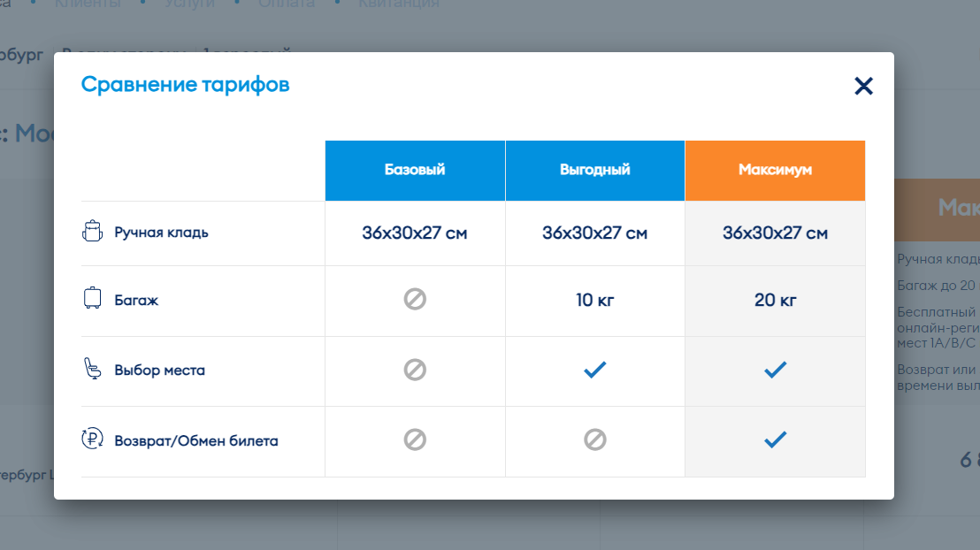Viewport: 980px width, 550px height.
Task: Click the ticket refund/exchange ruble icon
Action: coord(92,439)
